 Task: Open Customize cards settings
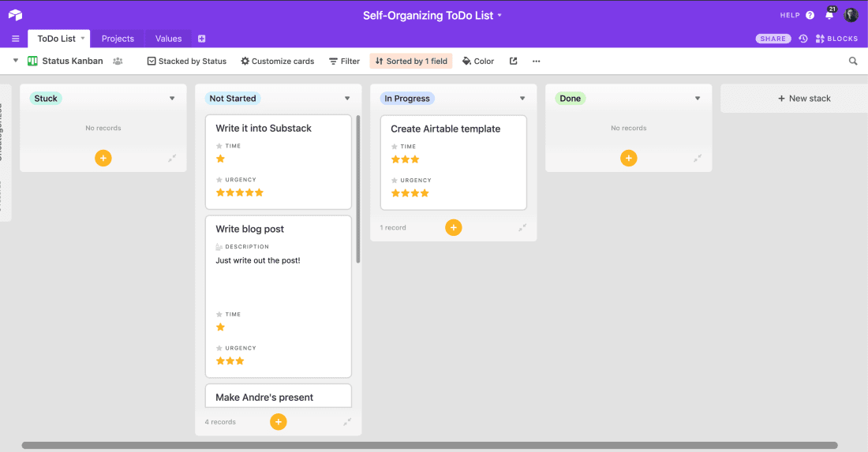[277, 62]
